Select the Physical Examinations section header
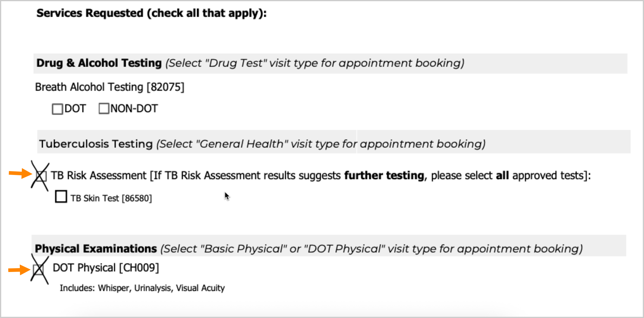Image resolution: width=644 pixels, height=318 pixels. (x=96, y=249)
